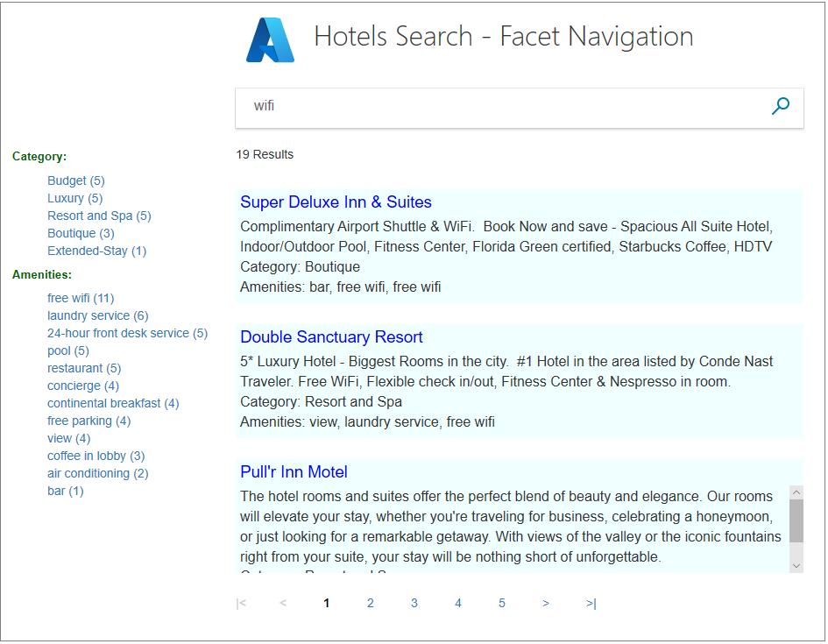Go to first page using the |< control

click(x=240, y=603)
